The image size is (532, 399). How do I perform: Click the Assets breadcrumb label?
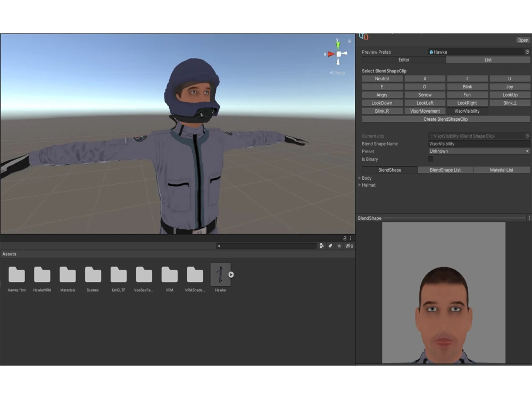click(x=9, y=254)
